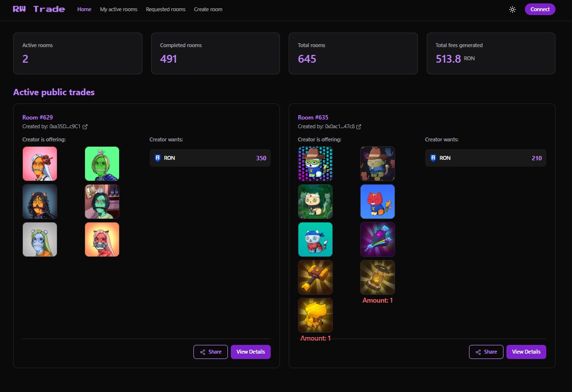Screen dimensions: 572x392
Task: Toggle the light/dark theme sun icon
Action: [512, 10]
